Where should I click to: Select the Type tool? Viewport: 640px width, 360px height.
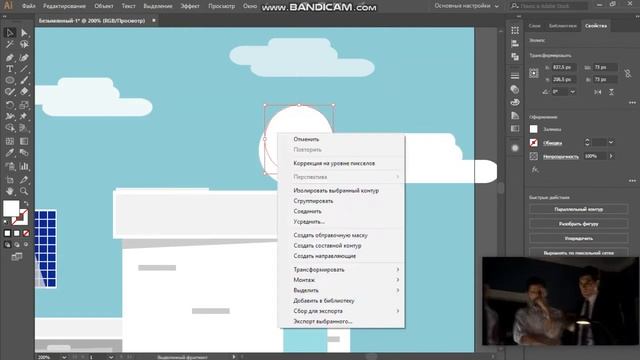tap(10, 69)
